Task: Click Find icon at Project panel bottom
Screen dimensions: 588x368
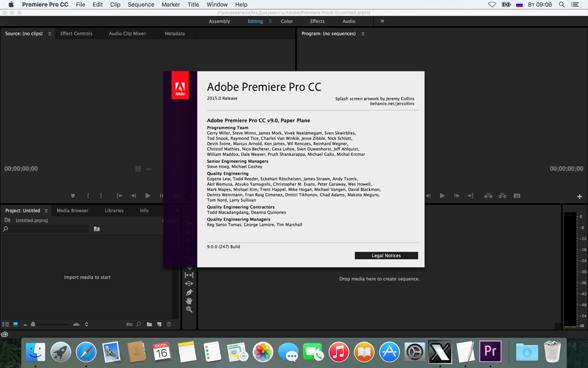Action: point(139,324)
